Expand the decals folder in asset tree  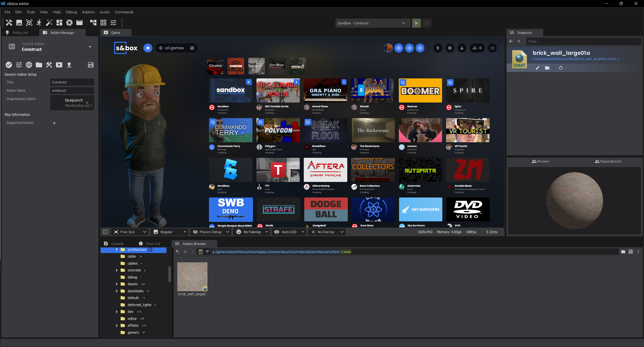tap(117, 284)
